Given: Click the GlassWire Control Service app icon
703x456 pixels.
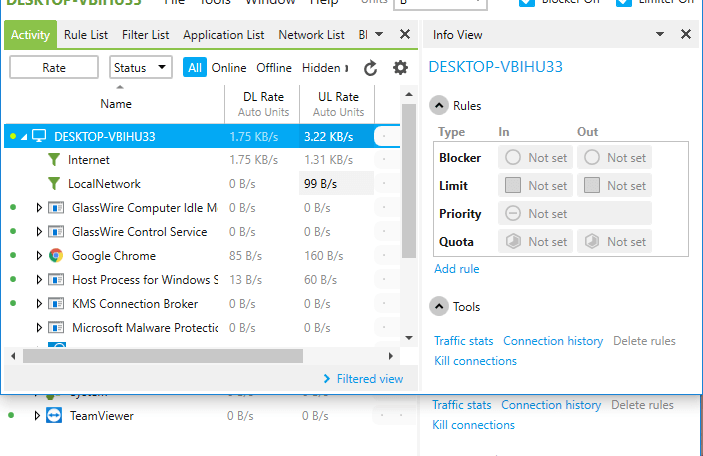Looking at the screenshot, I should 56,232.
